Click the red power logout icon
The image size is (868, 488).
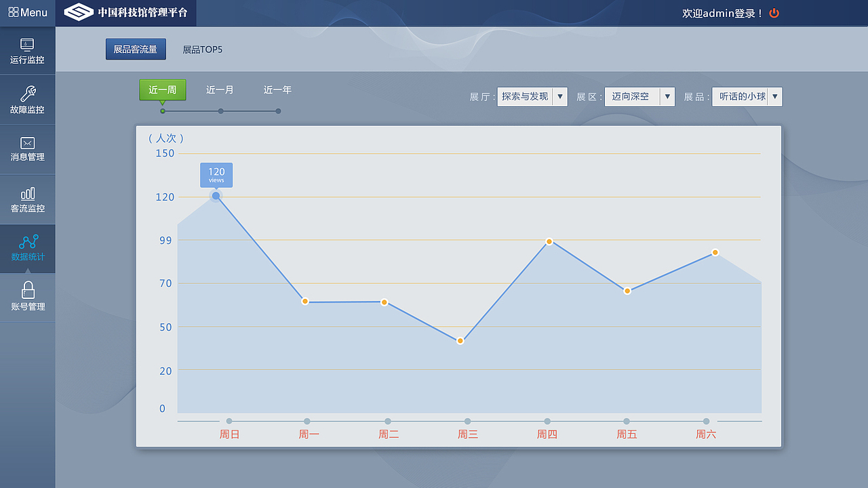[774, 13]
